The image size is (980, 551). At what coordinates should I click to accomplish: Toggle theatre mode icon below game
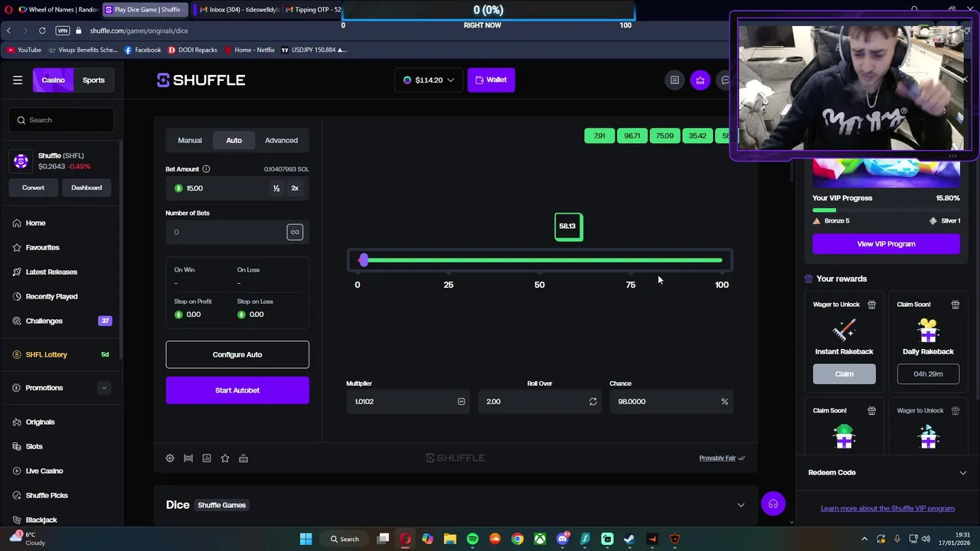[x=188, y=458]
